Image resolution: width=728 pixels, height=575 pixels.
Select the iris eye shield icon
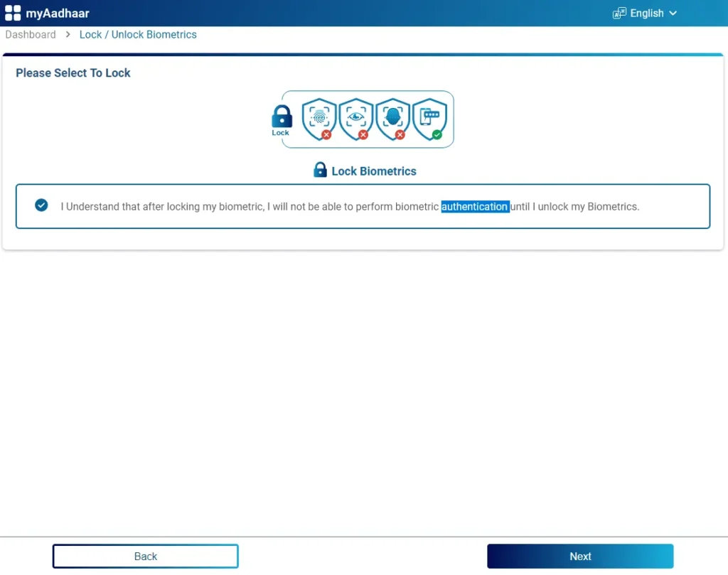[x=356, y=119]
